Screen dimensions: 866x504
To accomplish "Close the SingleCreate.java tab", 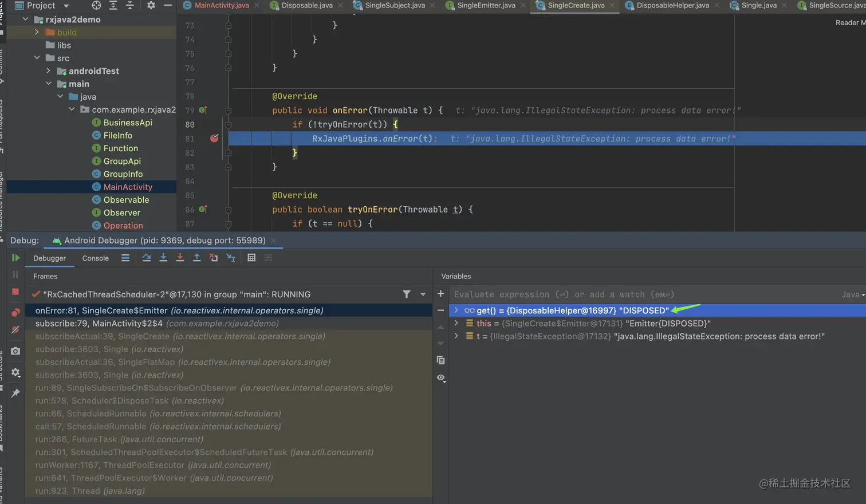I will tap(612, 5).
